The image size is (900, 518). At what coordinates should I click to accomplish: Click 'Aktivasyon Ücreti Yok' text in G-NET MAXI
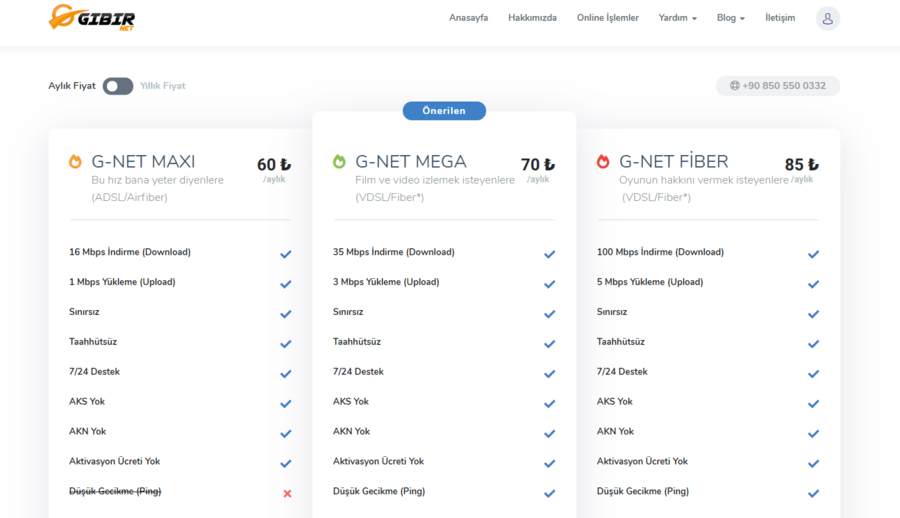click(114, 461)
